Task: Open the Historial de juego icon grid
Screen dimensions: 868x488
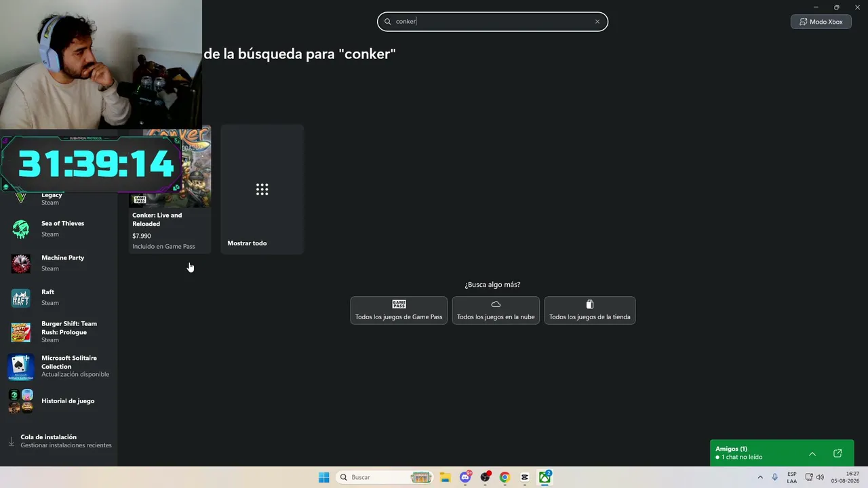Action: (x=21, y=401)
